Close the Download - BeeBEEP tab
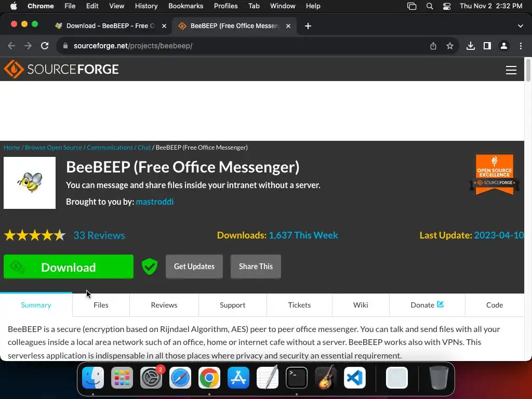The height and width of the screenshot is (399, 532). point(164,26)
